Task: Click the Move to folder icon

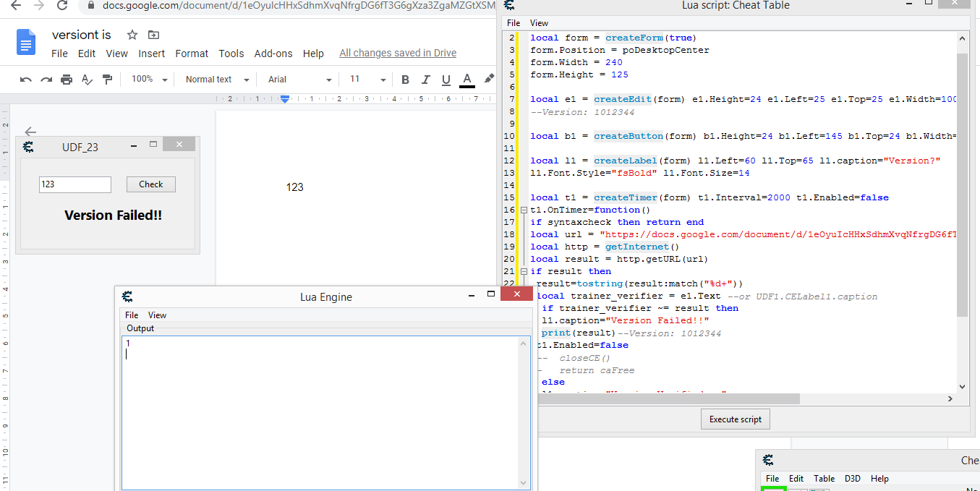Action: click(153, 35)
